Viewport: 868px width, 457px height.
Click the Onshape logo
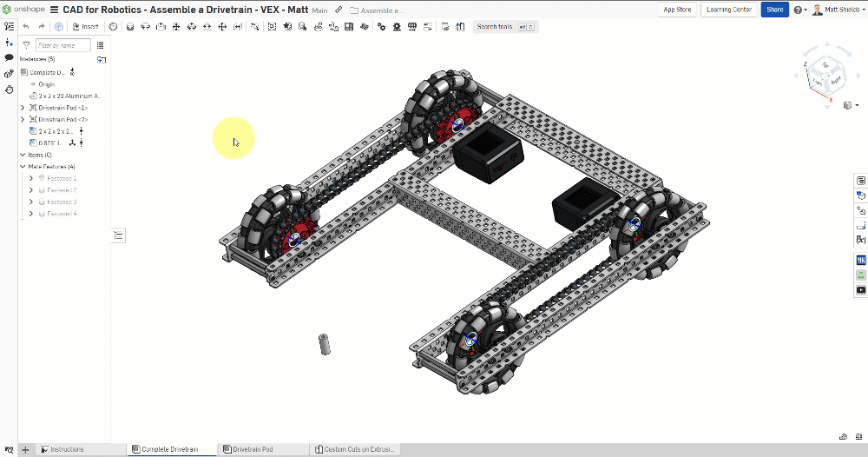(23, 10)
